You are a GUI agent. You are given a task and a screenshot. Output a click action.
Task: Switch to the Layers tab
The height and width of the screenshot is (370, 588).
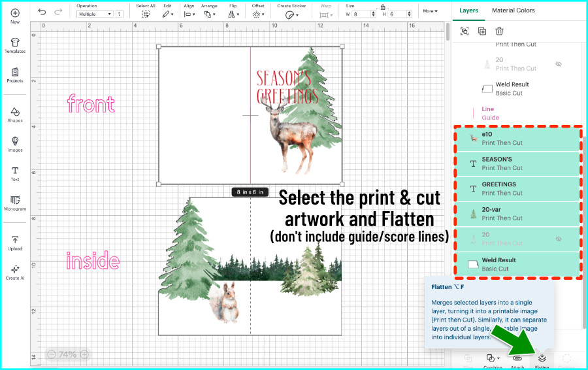(468, 10)
